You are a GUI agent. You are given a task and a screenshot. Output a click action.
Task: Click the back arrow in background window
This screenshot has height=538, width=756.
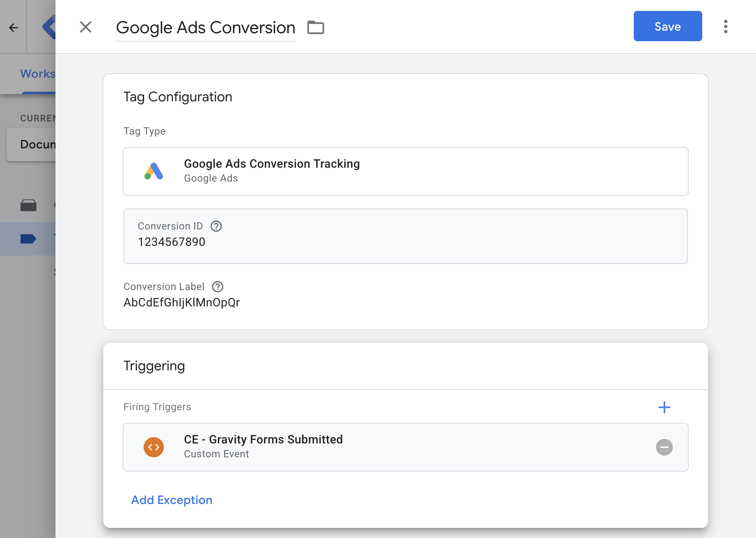click(x=13, y=28)
